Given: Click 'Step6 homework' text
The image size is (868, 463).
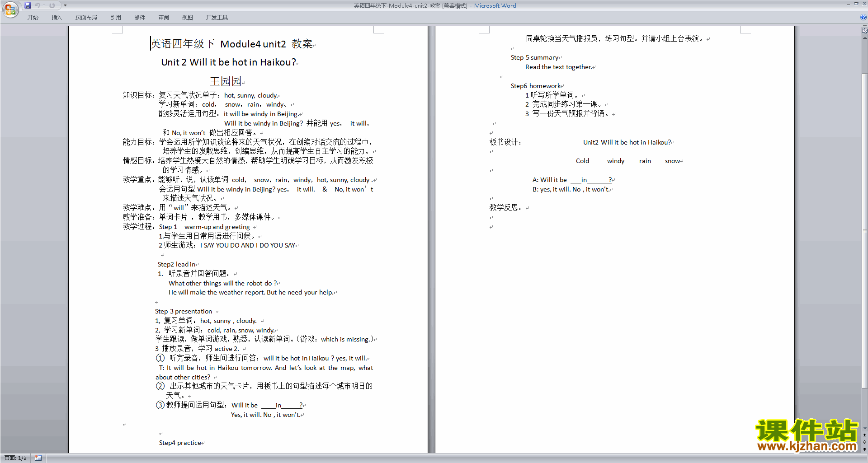Looking at the screenshot, I should click(536, 86).
